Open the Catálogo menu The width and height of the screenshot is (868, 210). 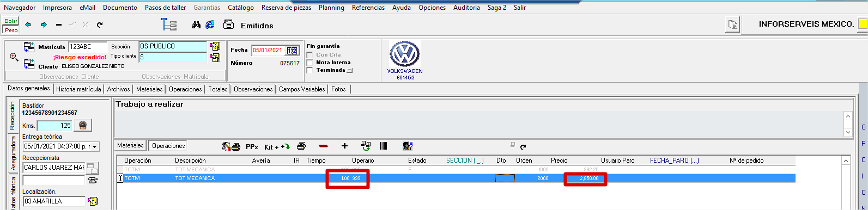click(x=241, y=8)
